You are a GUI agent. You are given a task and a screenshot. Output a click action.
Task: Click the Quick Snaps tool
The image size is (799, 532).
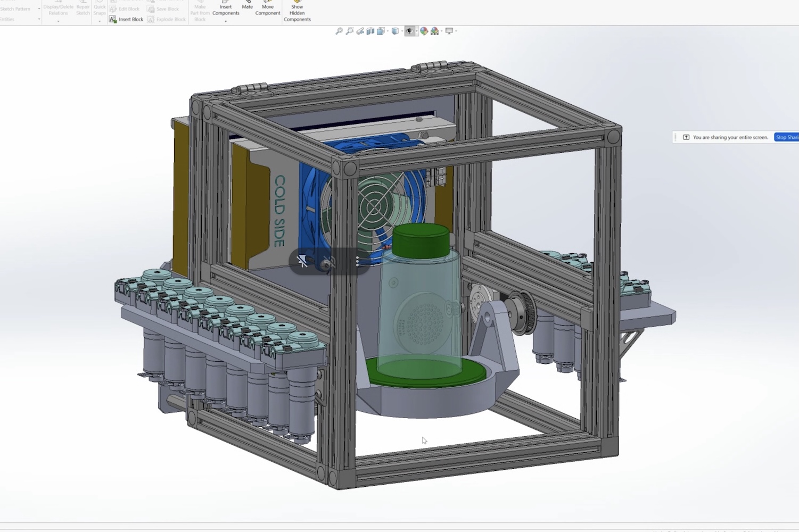tap(100, 9)
